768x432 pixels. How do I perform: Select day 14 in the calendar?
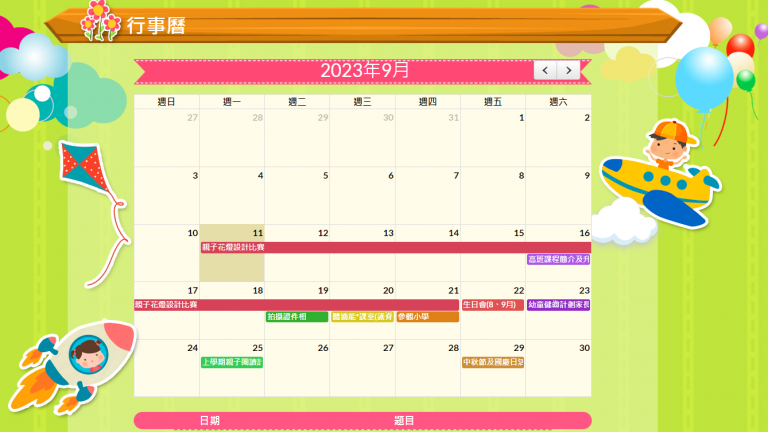(x=428, y=253)
